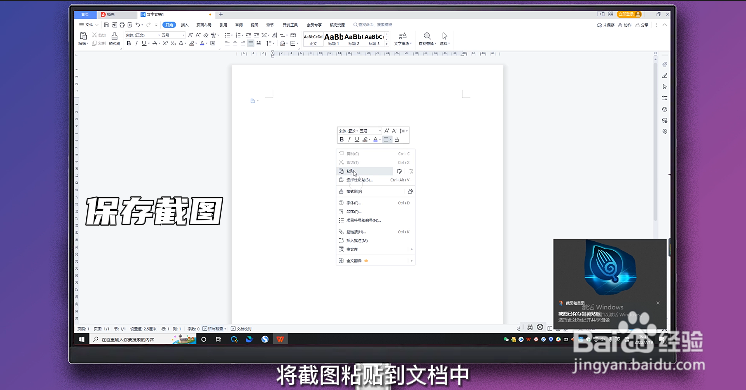Click the Superscript icon in the ribbon
Image resolution: width=746 pixels, height=390 pixels.
(x=165, y=43)
